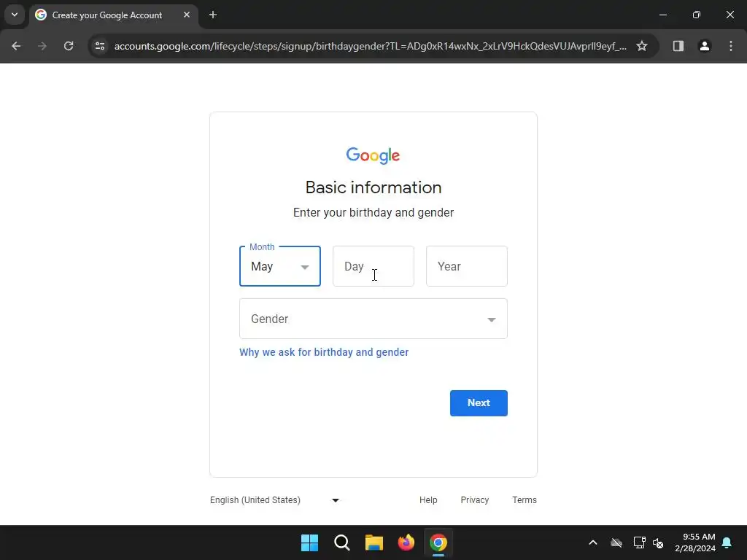The height and width of the screenshot is (560, 747).
Task: Expand the Gender dropdown
Action: [x=373, y=319]
